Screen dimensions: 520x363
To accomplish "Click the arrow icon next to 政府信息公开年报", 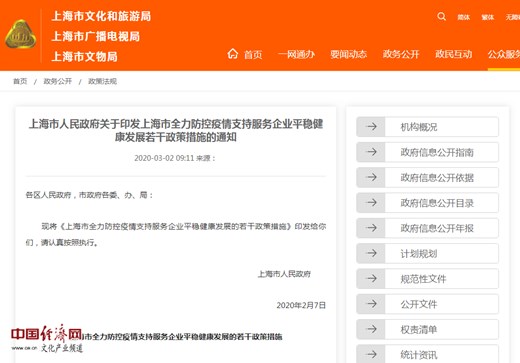I will tap(371, 228).
